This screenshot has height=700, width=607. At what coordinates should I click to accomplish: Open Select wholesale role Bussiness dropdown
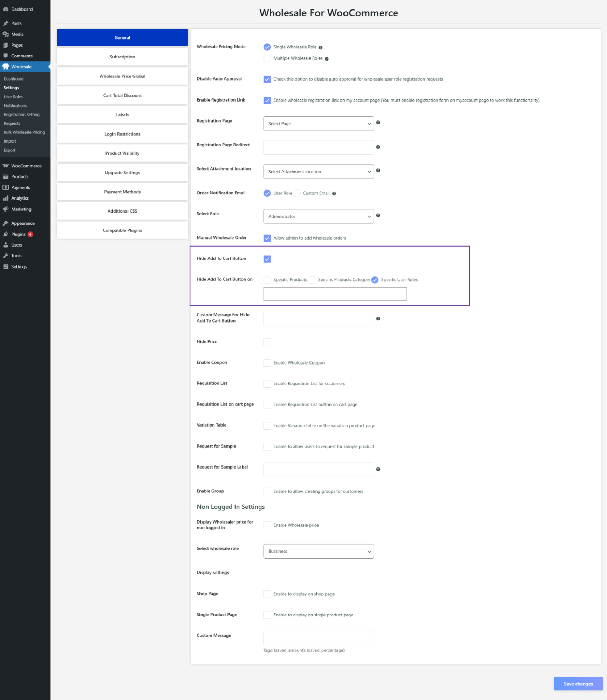[x=319, y=551]
